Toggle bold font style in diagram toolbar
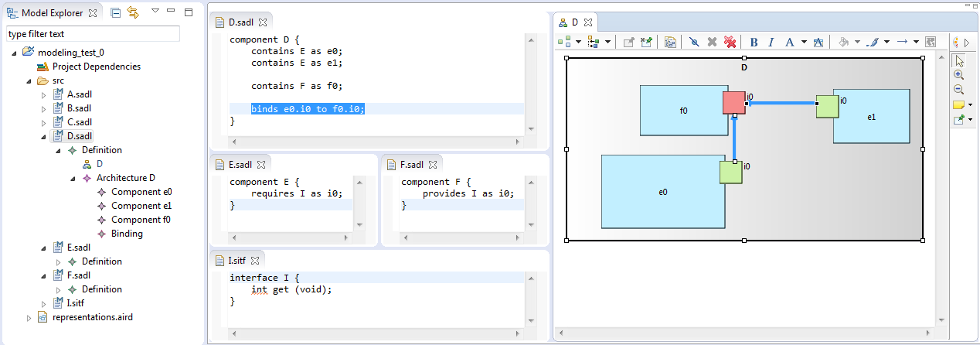Image resolution: width=980 pixels, height=345 pixels. (754, 42)
